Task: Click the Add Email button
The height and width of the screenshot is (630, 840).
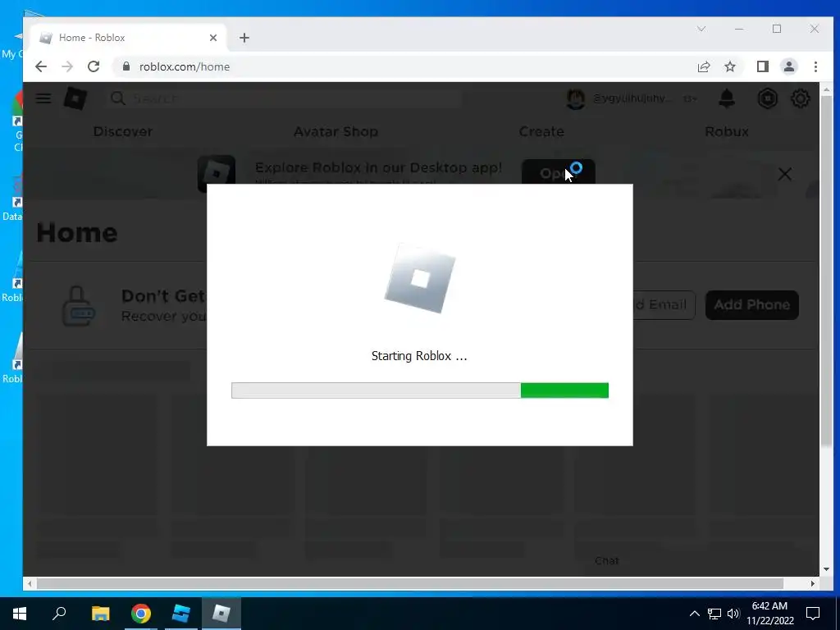Action: [x=664, y=305]
